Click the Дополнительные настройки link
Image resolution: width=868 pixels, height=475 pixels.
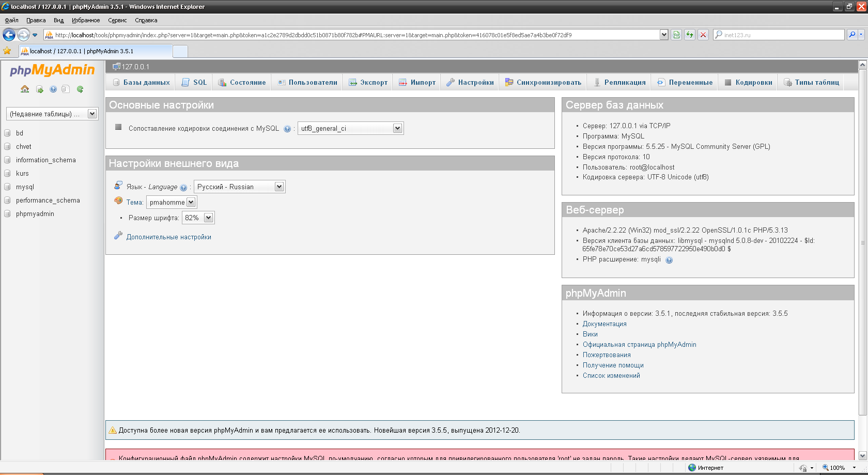tap(169, 237)
